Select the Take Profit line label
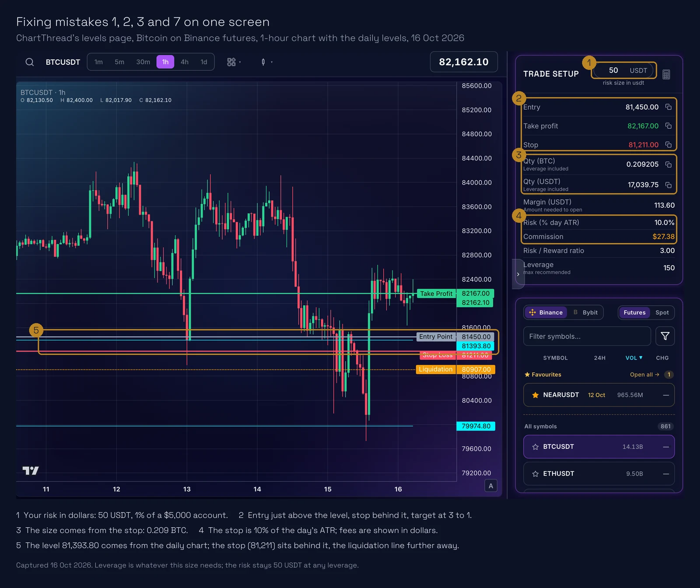 [x=436, y=294]
